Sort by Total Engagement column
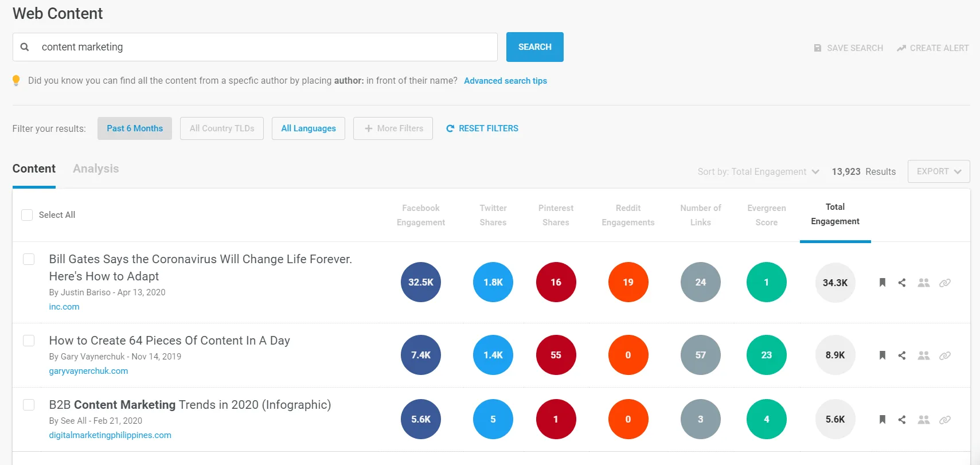Screen dimensions: 980x465 835,214
